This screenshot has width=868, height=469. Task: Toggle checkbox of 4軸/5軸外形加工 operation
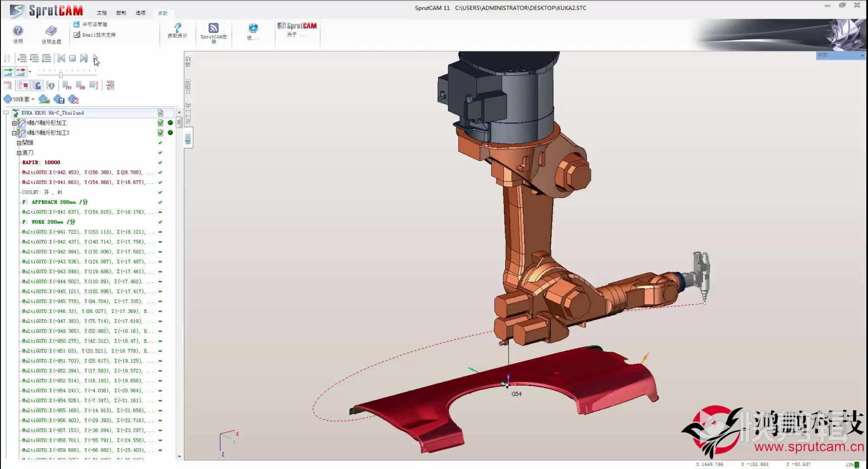(161, 123)
